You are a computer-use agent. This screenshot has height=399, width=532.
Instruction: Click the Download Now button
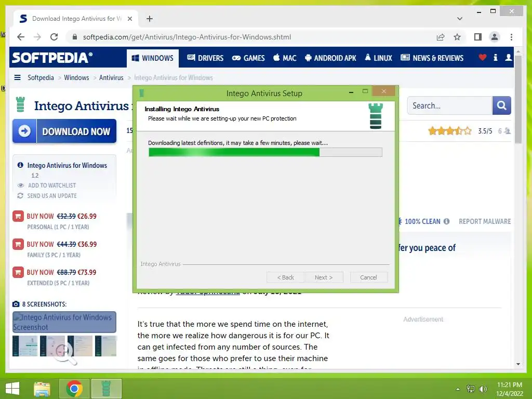click(64, 131)
